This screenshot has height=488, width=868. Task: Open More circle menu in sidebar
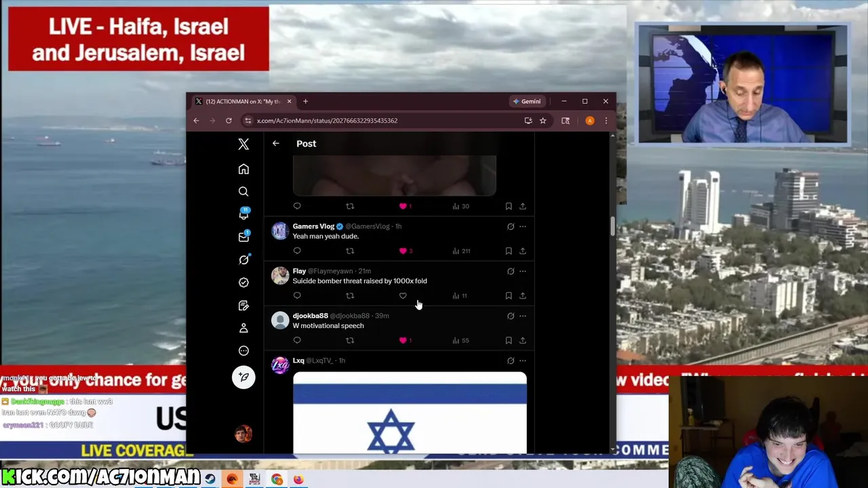pos(243,351)
